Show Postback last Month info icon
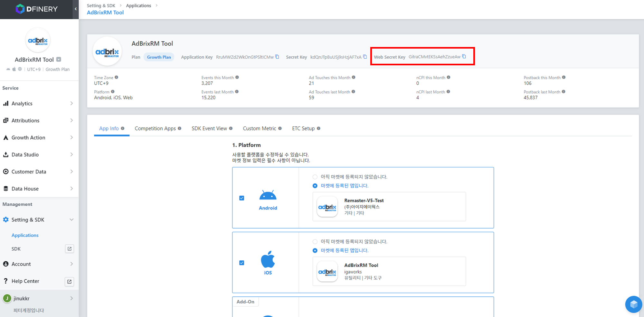Image resolution: width=644 pixels, height=317 pixels. coord(563,92)
